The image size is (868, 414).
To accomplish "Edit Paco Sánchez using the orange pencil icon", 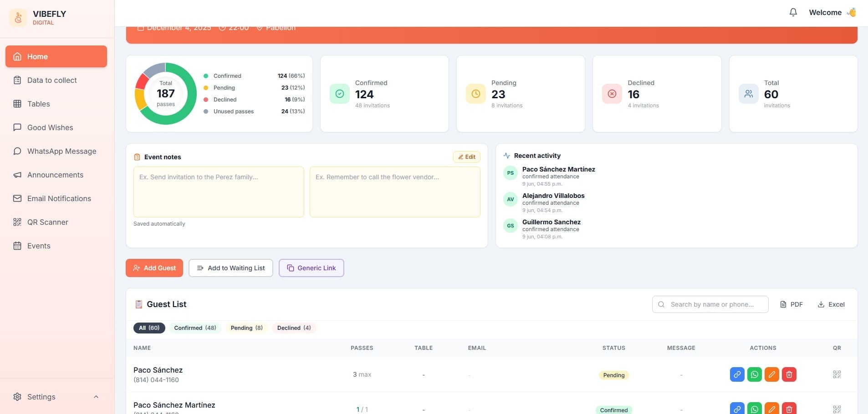I will click(771, 374).
